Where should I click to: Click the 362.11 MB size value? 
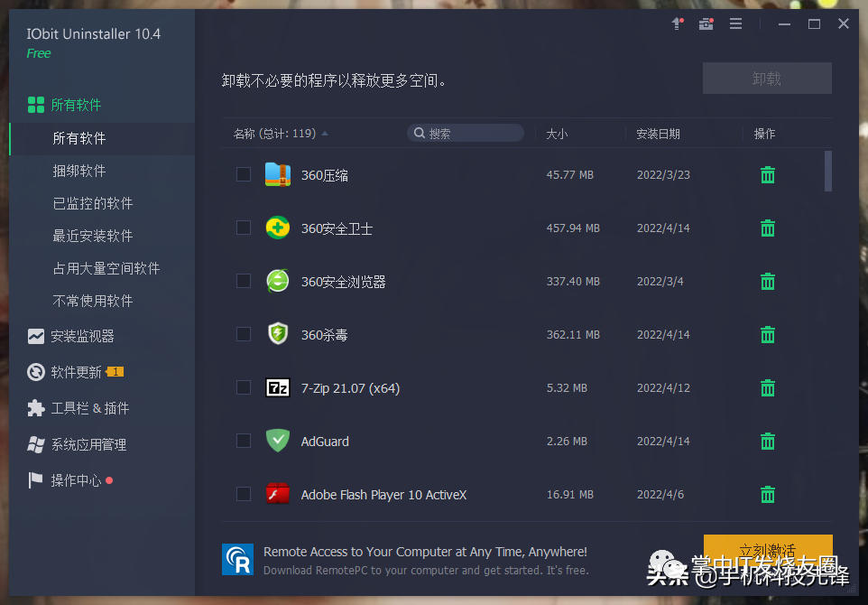tap(573, 335)
